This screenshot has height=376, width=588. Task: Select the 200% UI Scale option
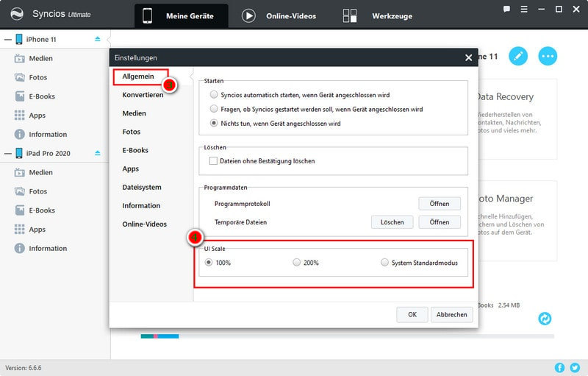[x=297, y=262]
